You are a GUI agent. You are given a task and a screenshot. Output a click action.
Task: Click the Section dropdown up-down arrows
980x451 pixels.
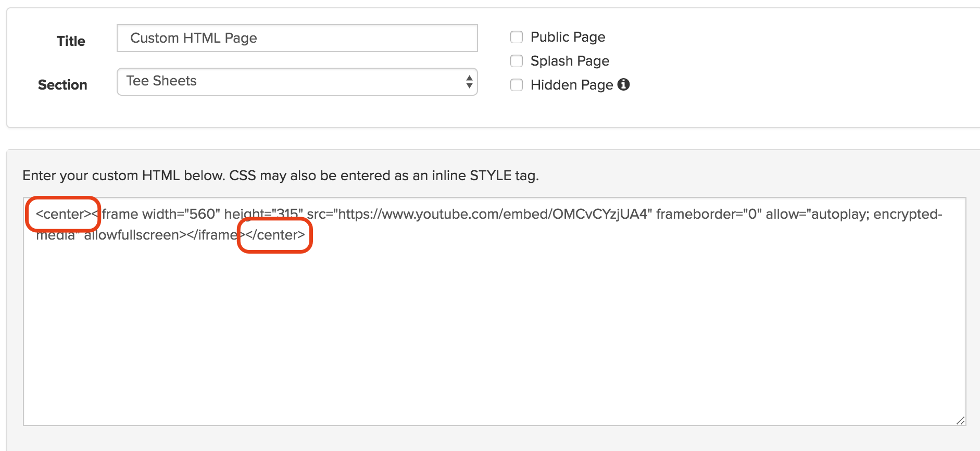point(469,81)
